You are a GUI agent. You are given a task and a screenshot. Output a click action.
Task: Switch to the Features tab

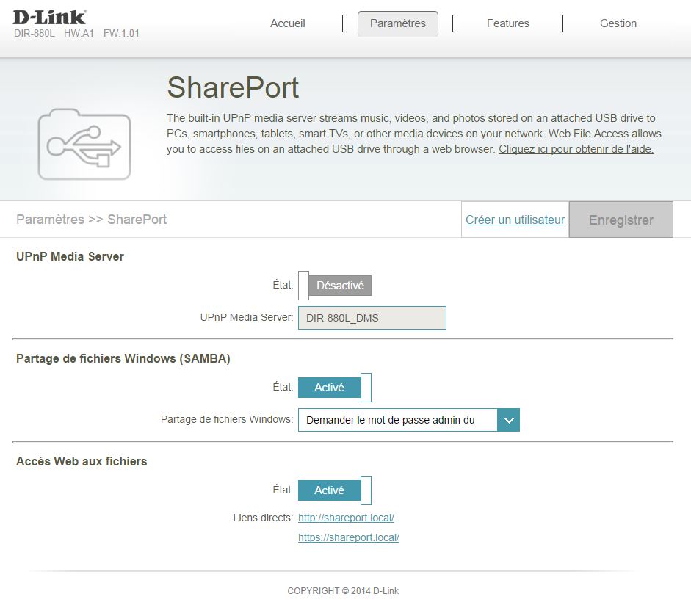click(x=507, y=23)
